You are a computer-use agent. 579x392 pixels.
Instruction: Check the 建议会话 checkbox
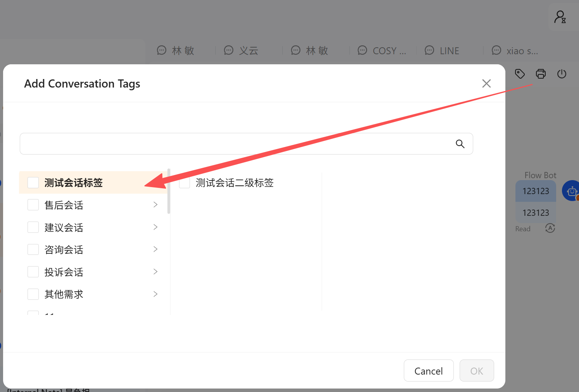33,227
